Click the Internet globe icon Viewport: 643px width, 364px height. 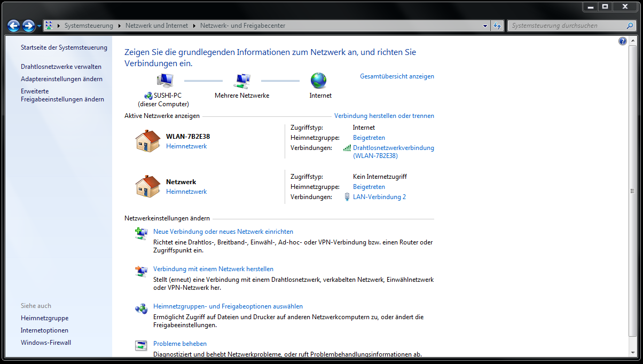[319, 81]
